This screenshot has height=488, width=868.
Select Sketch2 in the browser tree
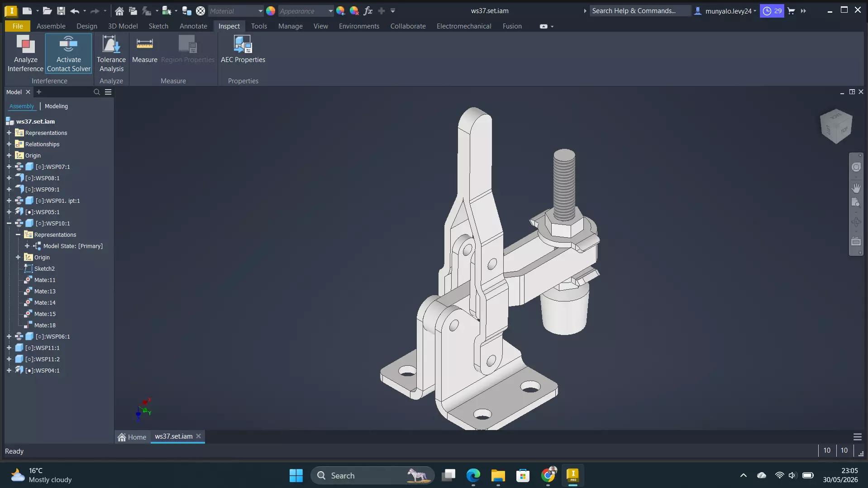[44, 268]
